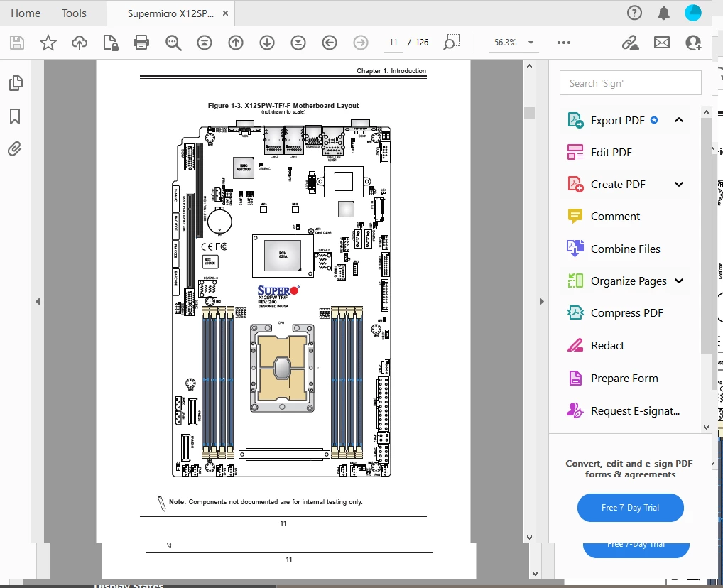Switch to the Tools tab
The height and width of the screenshot is (588, 723).
click(74, 13)
